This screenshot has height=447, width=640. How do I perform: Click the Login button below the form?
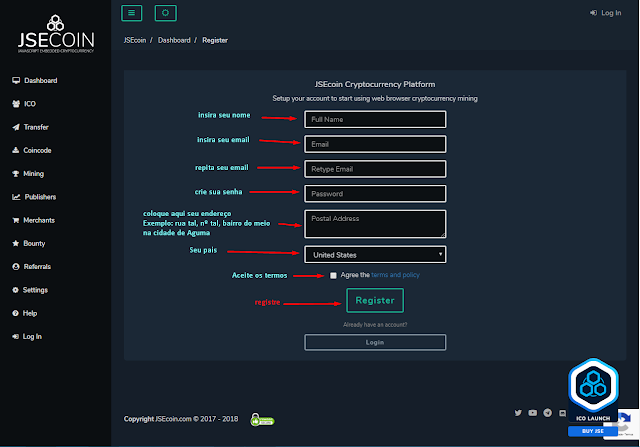pos(375,342)
